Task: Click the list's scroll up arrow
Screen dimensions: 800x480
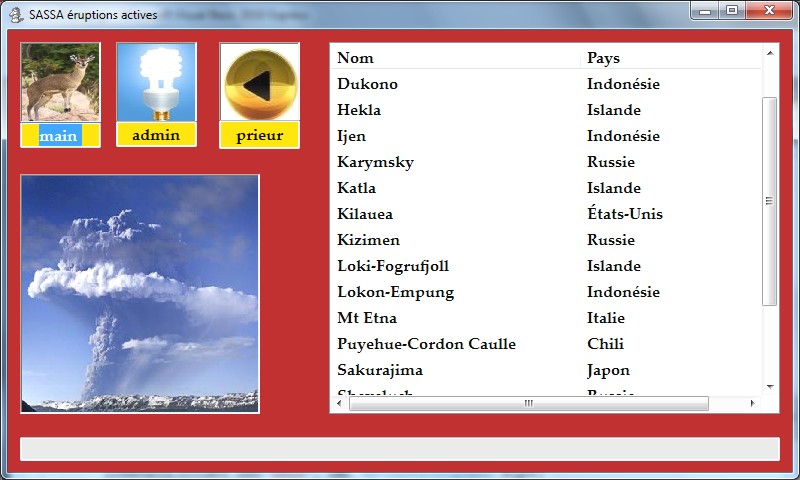Action: coord(770,53)
